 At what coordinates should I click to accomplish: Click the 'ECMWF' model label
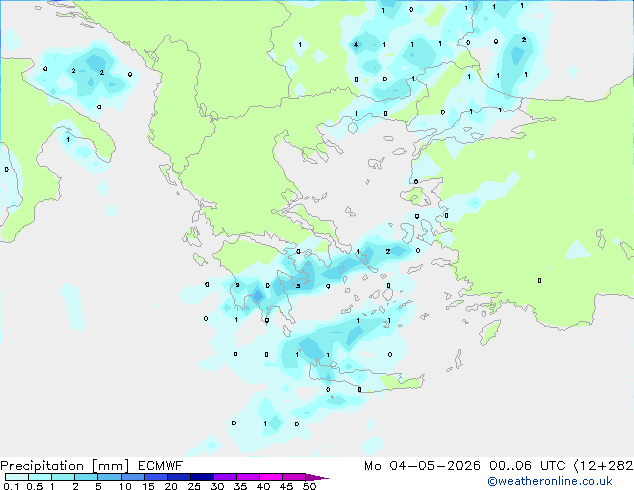161,466
